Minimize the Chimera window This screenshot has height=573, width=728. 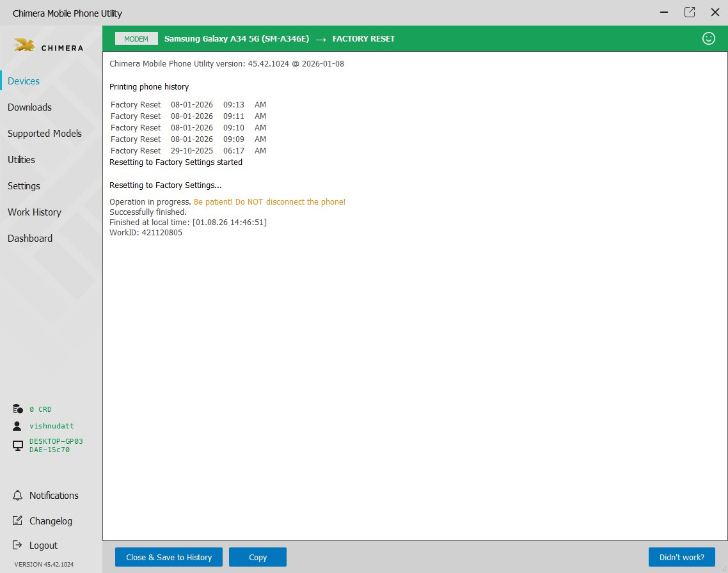click(x=664, y=13)
